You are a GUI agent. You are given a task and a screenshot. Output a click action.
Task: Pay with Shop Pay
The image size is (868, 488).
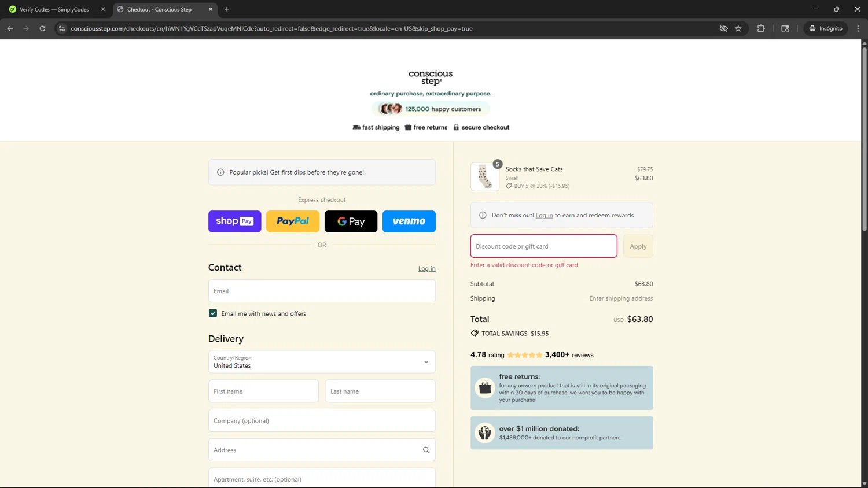[x=234, y=221]
